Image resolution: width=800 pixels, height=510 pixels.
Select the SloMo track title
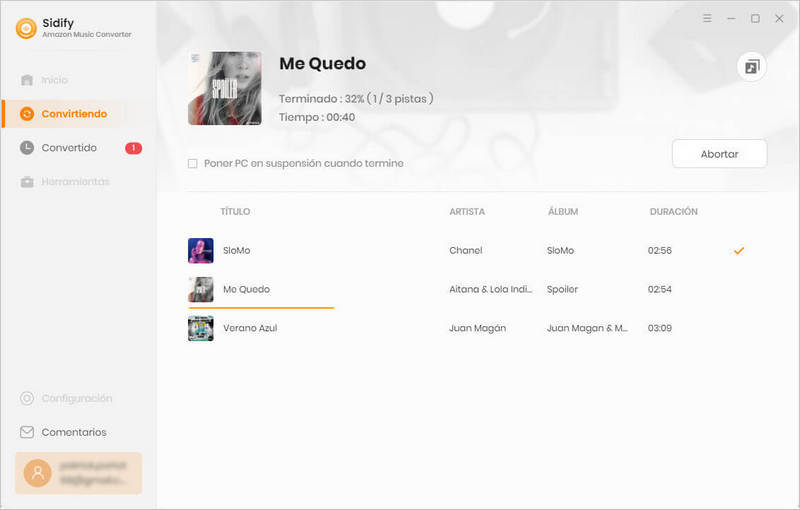coord(237,250)
